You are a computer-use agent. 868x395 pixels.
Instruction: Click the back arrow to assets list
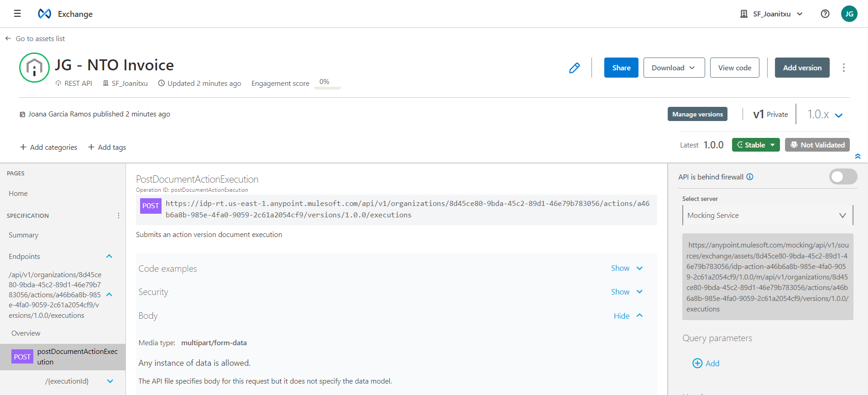[8, 39]
